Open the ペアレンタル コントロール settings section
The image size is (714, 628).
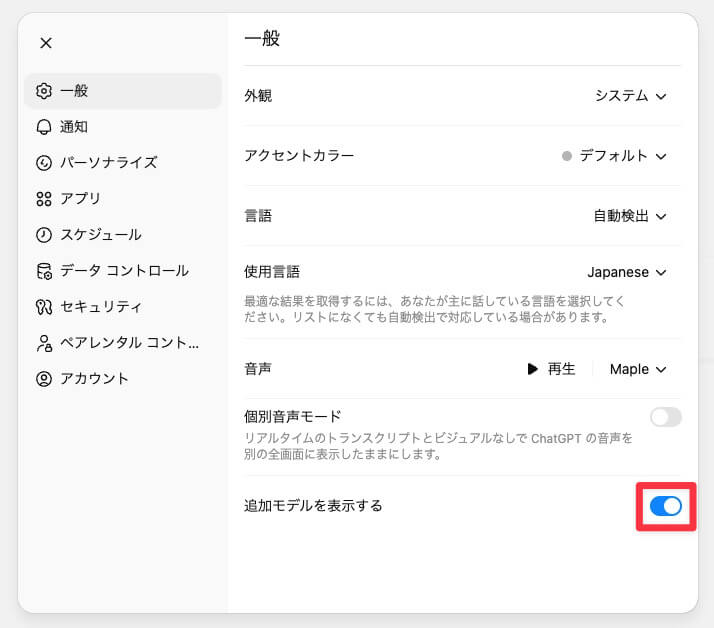pyautogui.click(x=129, y=343)
